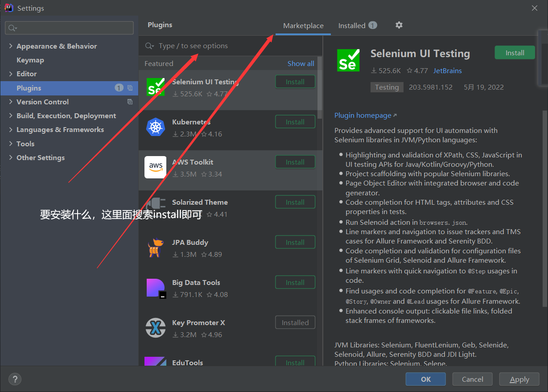Open the JetBrains vendor link
The width and height of the screenshot is (548, 392).
pyautogui.click(x=448, y=70)
